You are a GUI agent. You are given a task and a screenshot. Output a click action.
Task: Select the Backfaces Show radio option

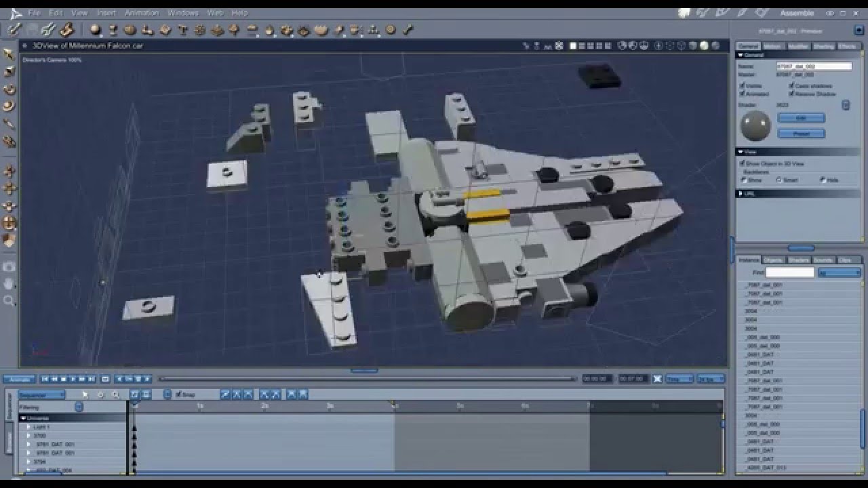743,180
